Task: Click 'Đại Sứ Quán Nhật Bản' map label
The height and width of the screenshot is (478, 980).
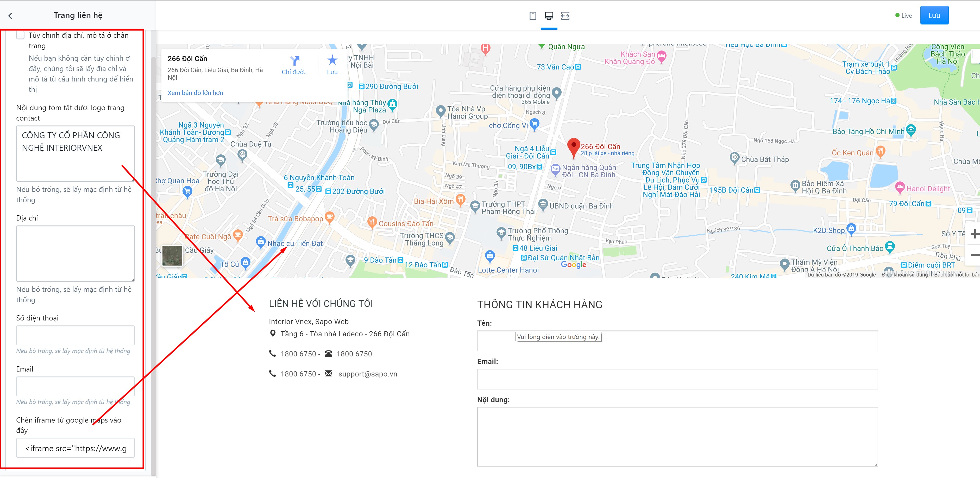Action: click(563, 258)
